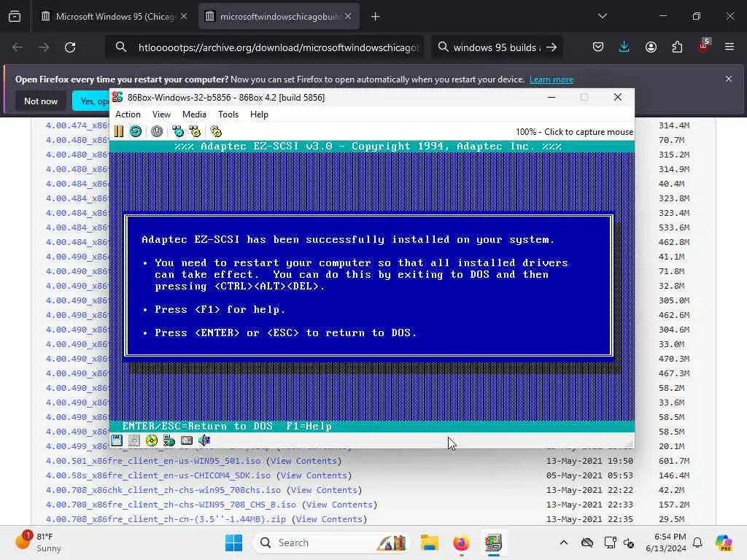Send Ctrl+Alt+Esc via 86Box toolbar icon

click(x=195, y=131)
